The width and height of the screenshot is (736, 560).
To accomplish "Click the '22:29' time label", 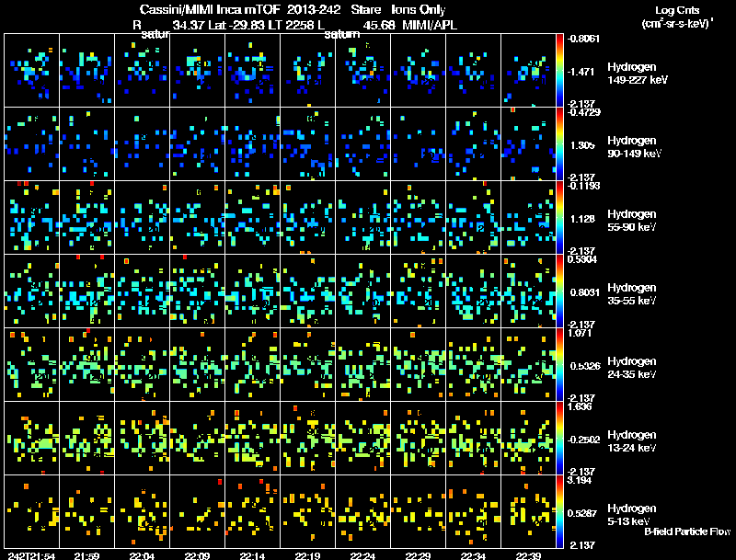I will click(418, 556).
